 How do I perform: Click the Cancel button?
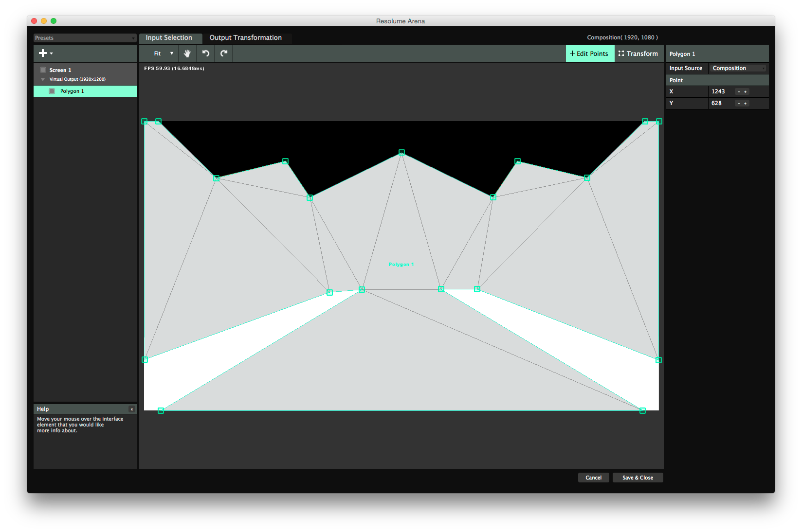[x=593, y=478]
